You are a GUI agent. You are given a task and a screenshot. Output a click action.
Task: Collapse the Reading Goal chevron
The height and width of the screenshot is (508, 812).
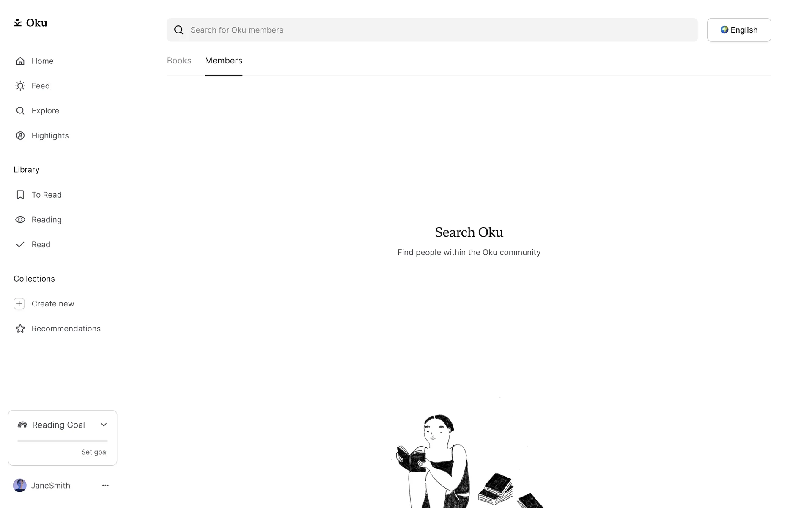tap(104, 425)
